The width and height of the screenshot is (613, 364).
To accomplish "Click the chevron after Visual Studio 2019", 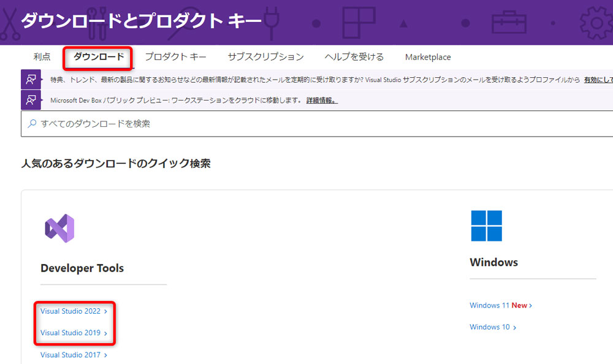I will pyautogui.click(x=105, y=333).
